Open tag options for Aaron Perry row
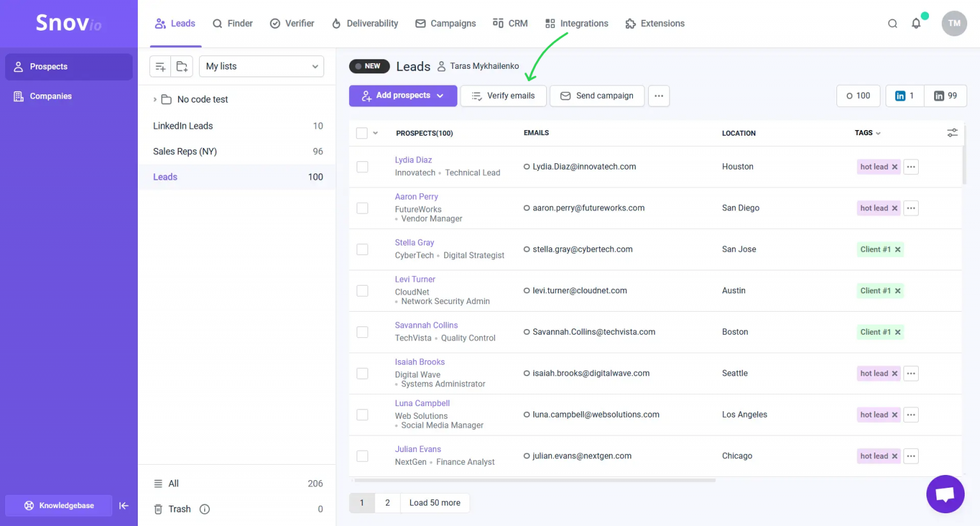The width and height of the screenshot is (980, 526). 911,208
